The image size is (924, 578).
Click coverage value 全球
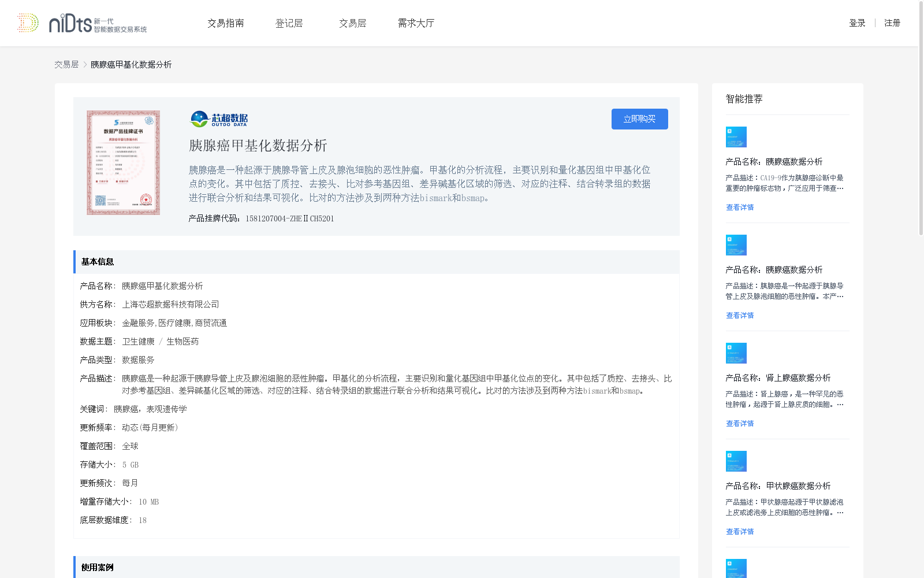[x=130, y=446]
